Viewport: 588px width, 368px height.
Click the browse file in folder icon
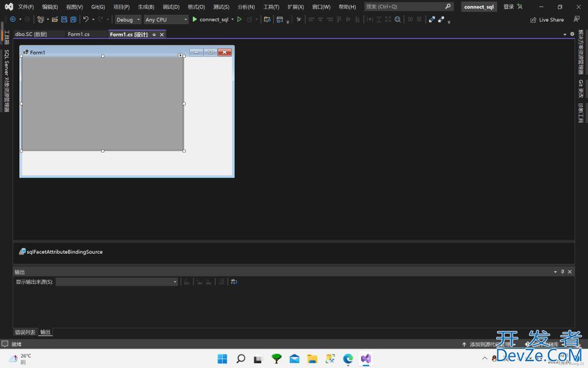click(x=267, y=19)
